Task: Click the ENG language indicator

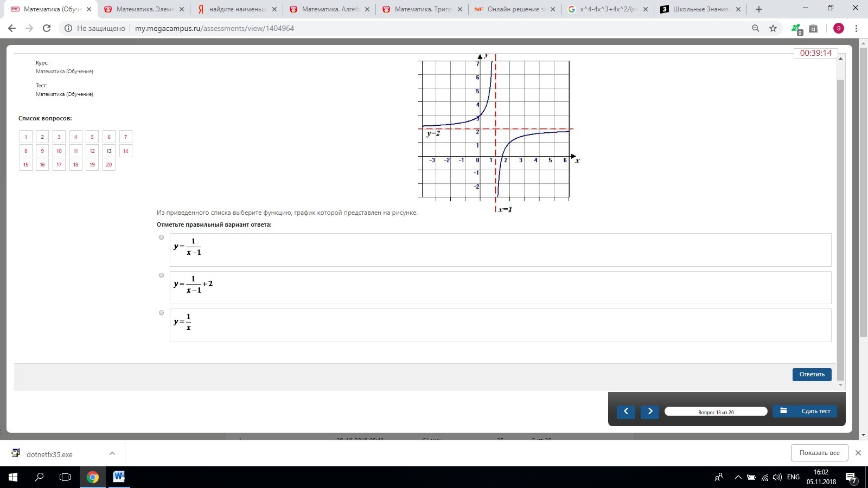Action: (793, 477)
